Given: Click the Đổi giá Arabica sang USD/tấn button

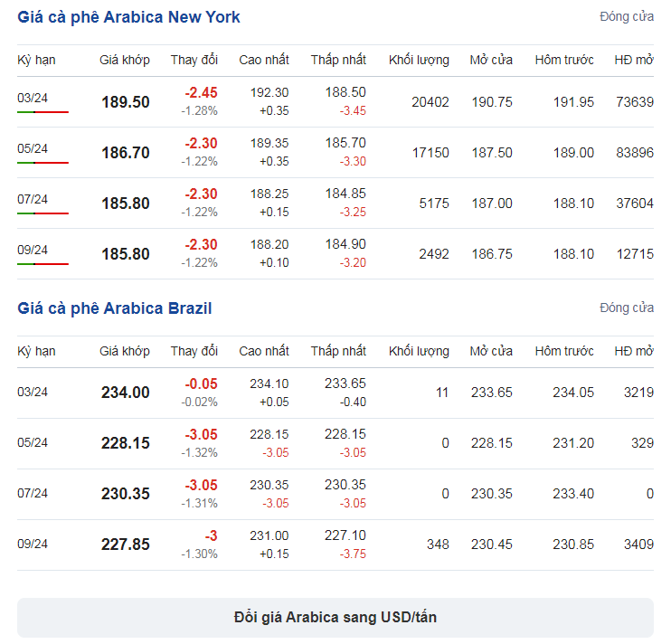Looking at the screenshot, I should click(x=335, y=617).
